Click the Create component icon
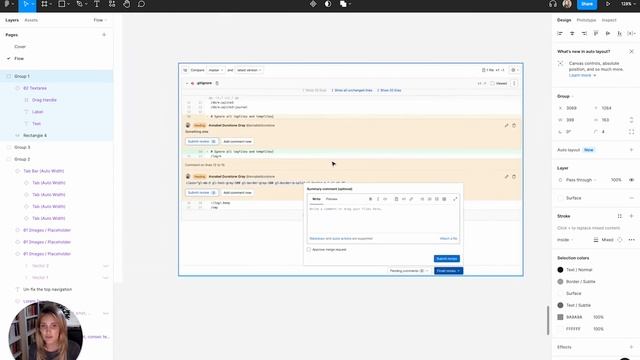This screenshot has width=640, height=360. [x=313, y=4]
